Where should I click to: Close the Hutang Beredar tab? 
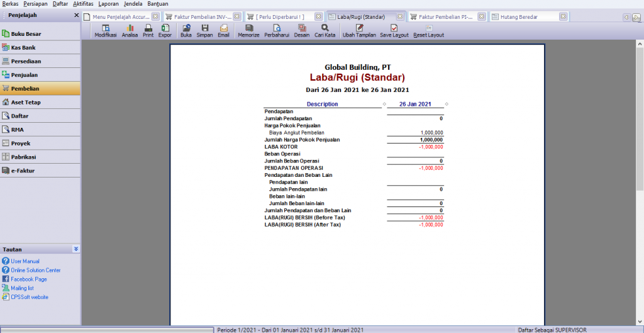[563, 17]
